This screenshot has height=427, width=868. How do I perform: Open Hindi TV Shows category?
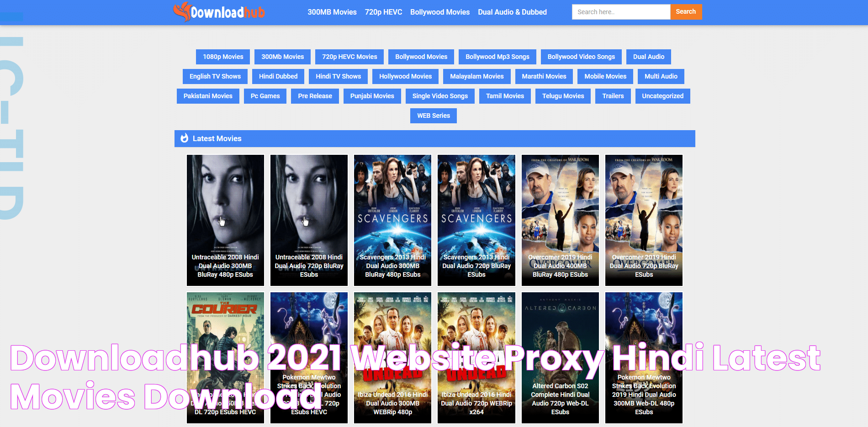338,76
